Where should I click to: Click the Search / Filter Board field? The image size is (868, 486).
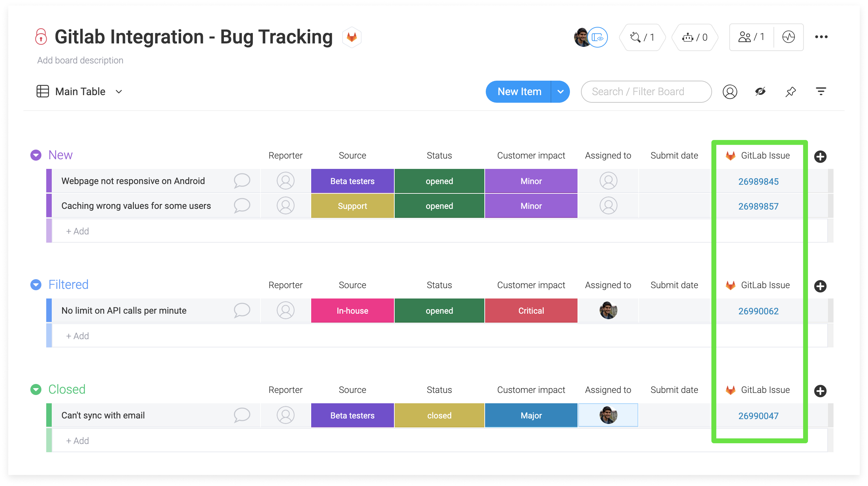[x=646, y=92]
